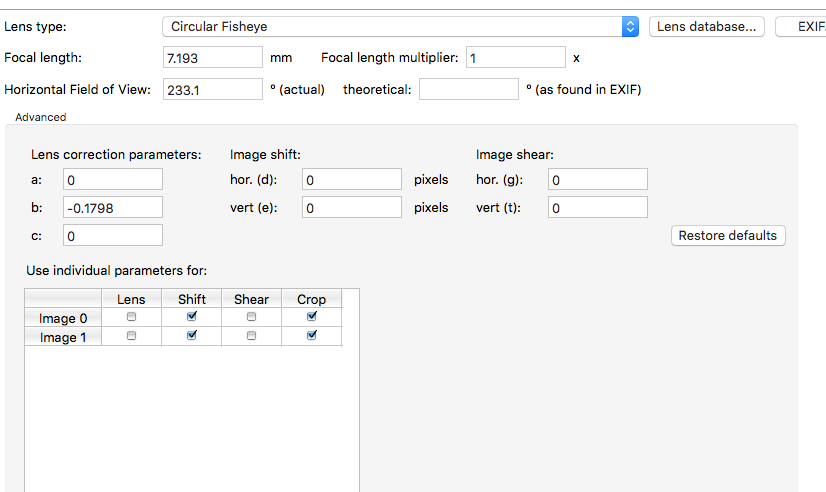Enable Shear checkbox for Image 0
The height and width of the screenshot is (492, 826).
(x=251, y=317)
